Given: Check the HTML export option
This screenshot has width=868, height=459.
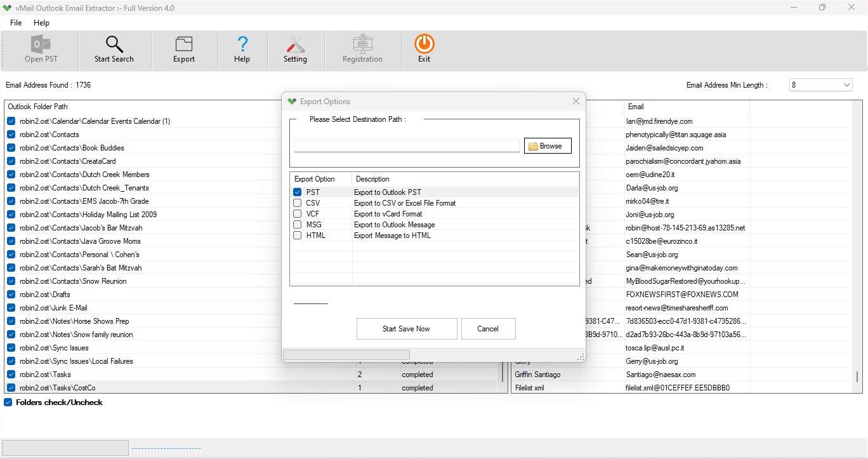Looking at the screenshot, I should tap(298, 236).
